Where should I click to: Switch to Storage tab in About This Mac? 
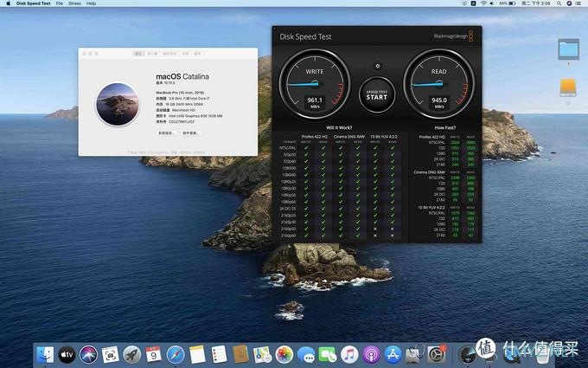point(169,54)
